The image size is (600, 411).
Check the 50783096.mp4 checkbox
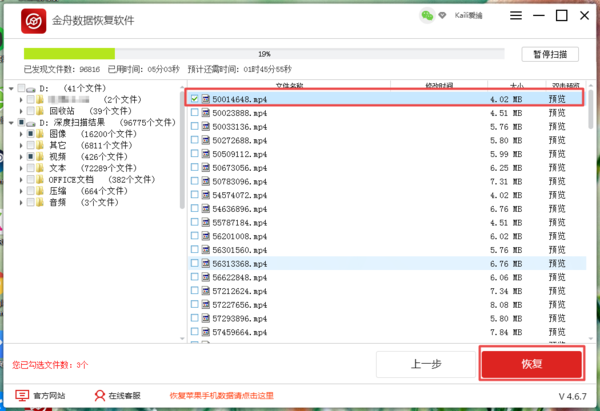194,181
